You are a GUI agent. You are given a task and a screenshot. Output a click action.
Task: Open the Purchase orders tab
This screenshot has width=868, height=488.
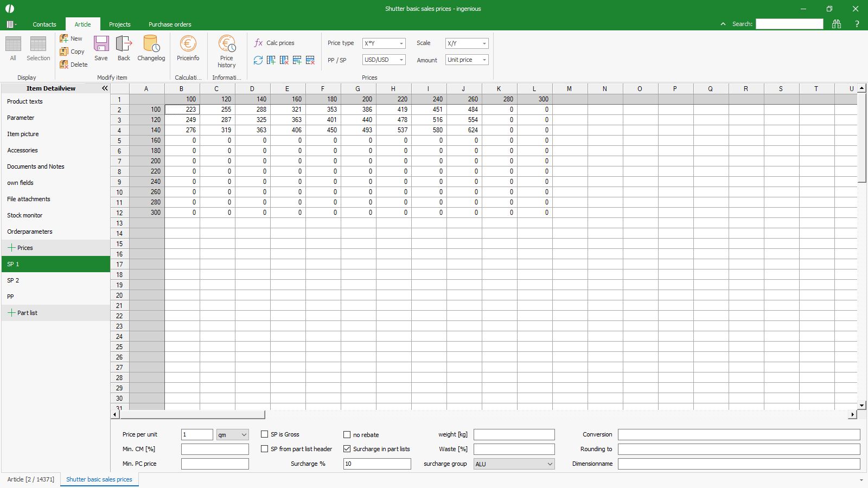point(170,24)
